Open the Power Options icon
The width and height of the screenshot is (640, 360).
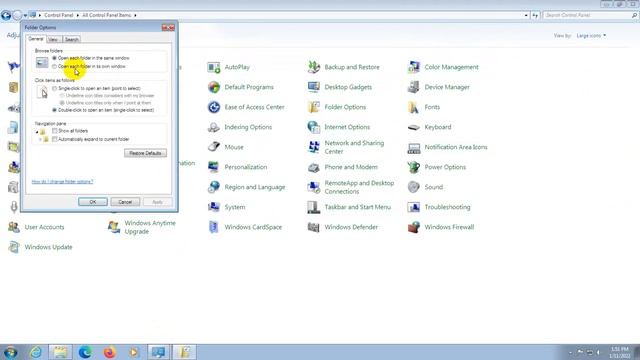(414, 167)
